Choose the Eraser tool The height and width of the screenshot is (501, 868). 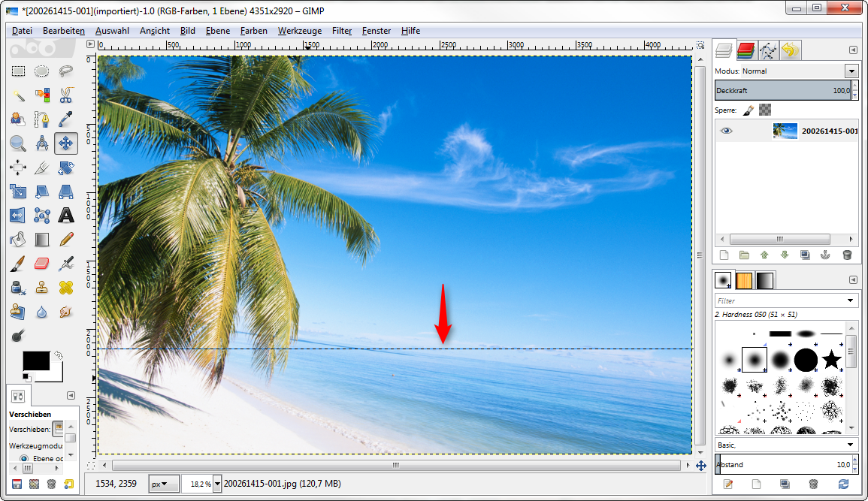pyautogui.click(x=42, y=264)
